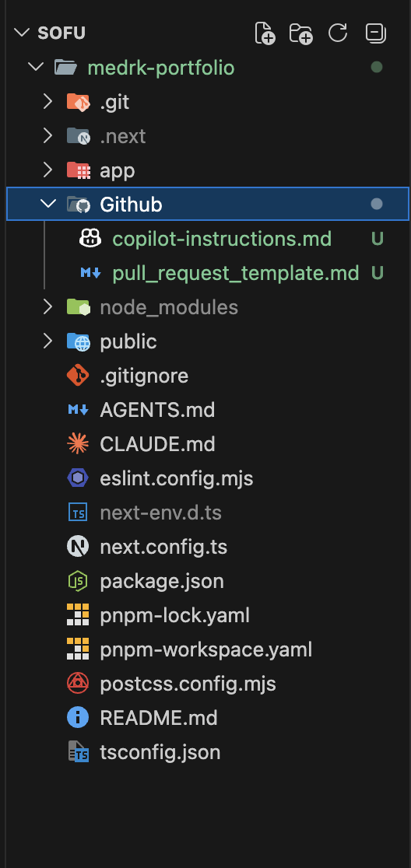Image resolution: width=411 pixels, height=868 pixels.
Task: Click the New File icon in explorer header
Action: (265, 33)
